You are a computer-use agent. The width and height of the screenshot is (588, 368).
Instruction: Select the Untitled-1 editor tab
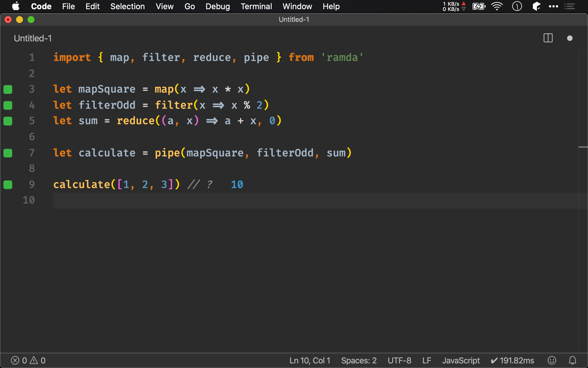coord(33,38)
